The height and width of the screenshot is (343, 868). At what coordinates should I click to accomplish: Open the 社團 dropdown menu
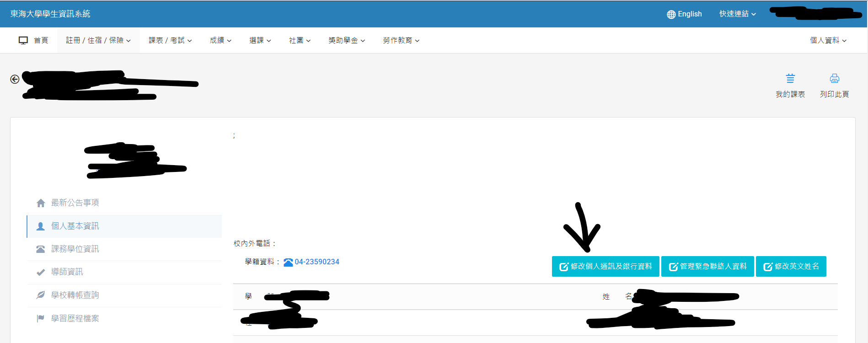pyautogui.click(x=300, y=40)
